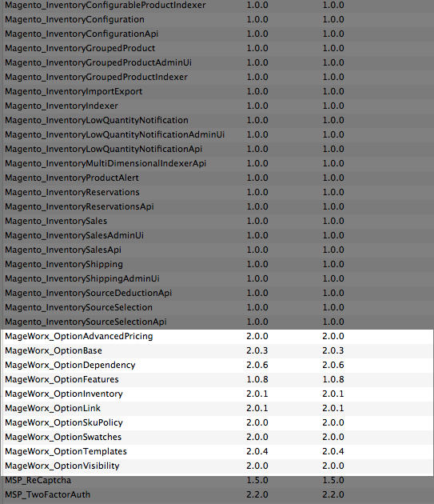Click MageWorx_OptionBase module name
Screen dimensions: 434x504
coord(54,350)
